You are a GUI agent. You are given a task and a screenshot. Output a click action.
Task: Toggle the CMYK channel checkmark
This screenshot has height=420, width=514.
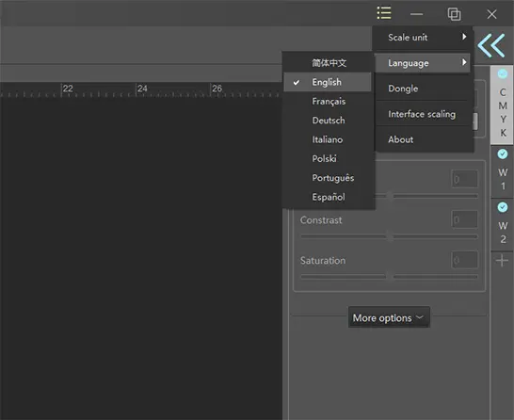[502, 73]
